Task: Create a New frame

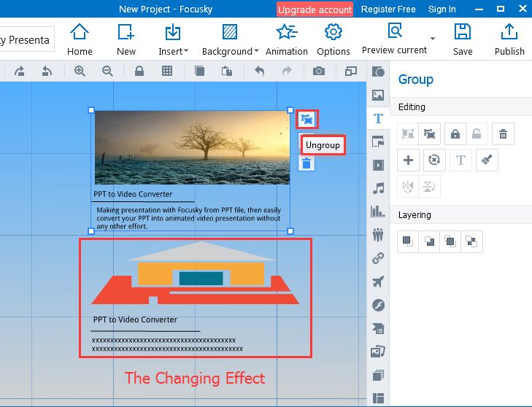Action: pos(126,39)
